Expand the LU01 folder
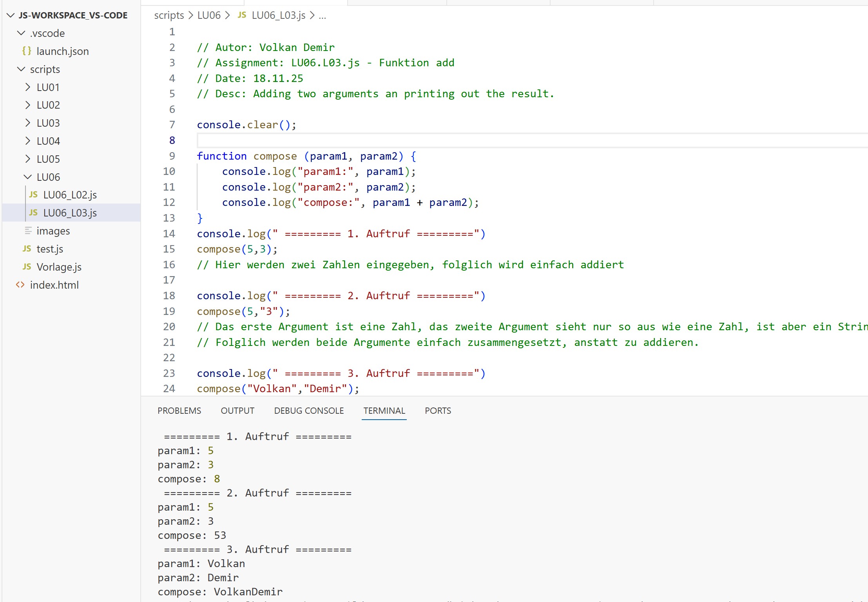868x602 pixels. tap(27, 87)
